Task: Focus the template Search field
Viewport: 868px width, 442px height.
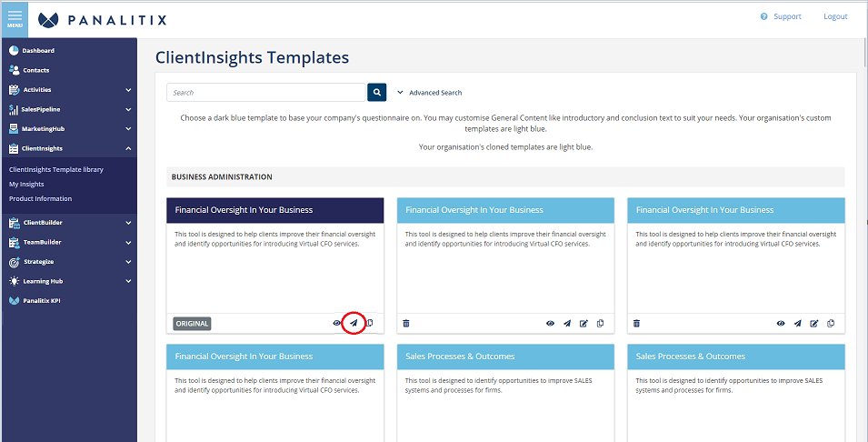Action: 266,93
